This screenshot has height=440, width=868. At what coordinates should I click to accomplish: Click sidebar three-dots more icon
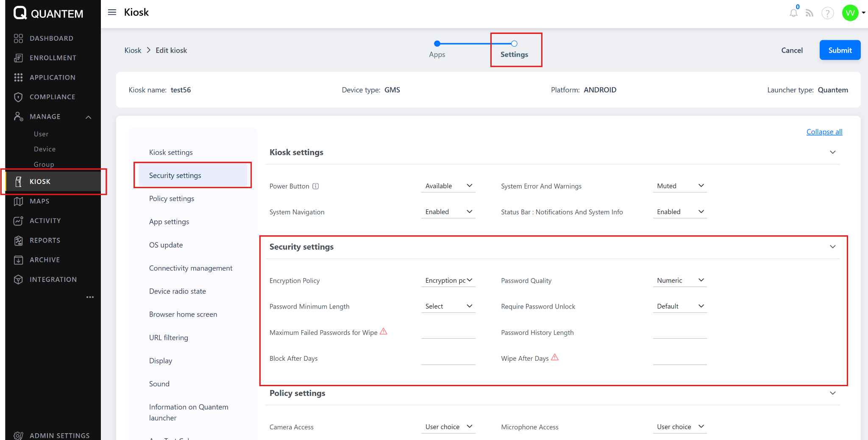click(x=90, y=297)
